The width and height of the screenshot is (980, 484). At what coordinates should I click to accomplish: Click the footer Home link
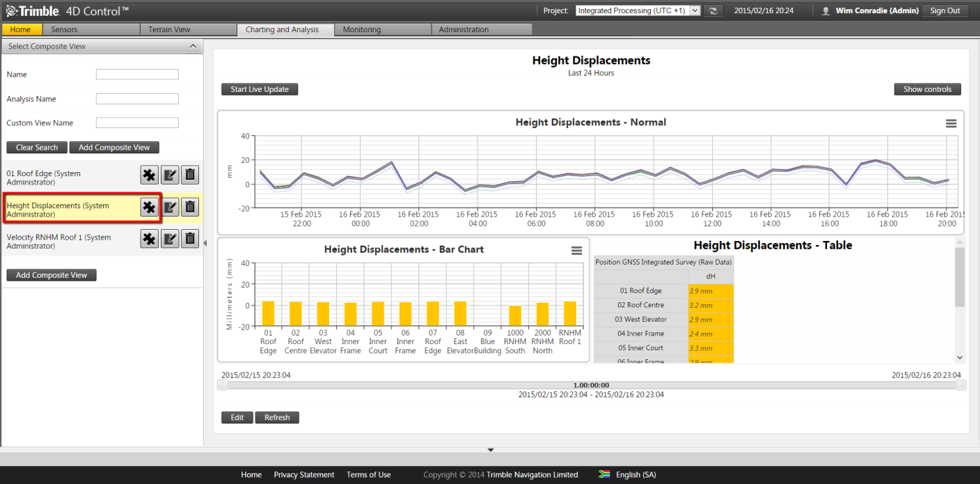coord(251,475)
